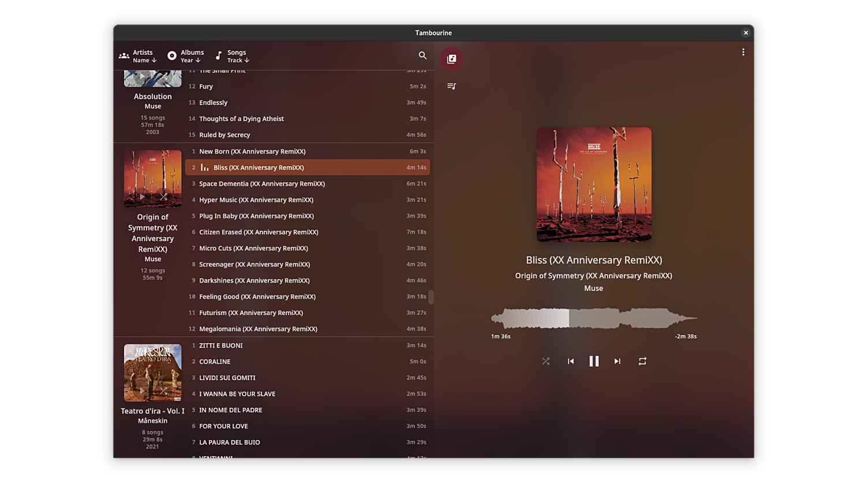Select Screenager (XX Anniversary RemiXX)
Image resolution: width=868 pixels, height=488 pixels.
tap(308, 264)
